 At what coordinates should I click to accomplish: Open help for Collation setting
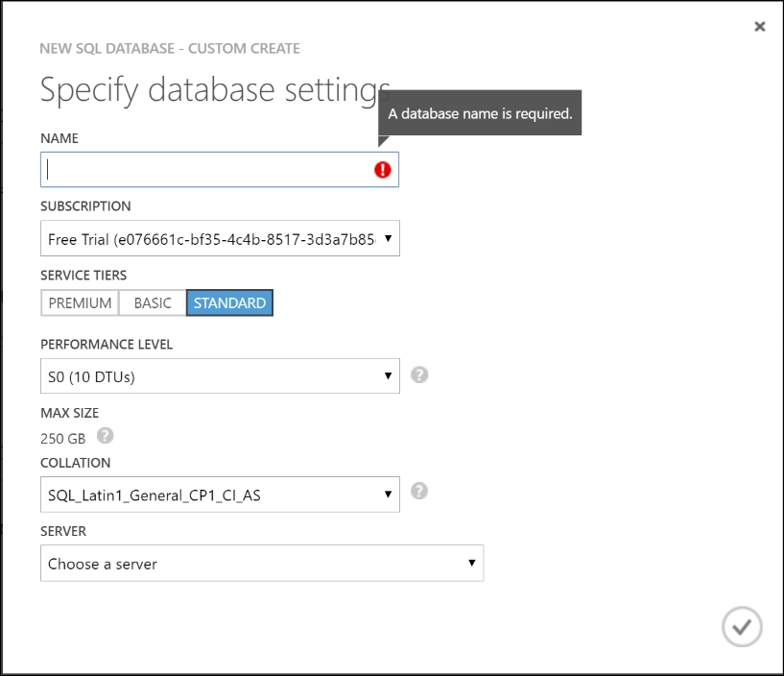pyautogui.click(x=419, y=493)
